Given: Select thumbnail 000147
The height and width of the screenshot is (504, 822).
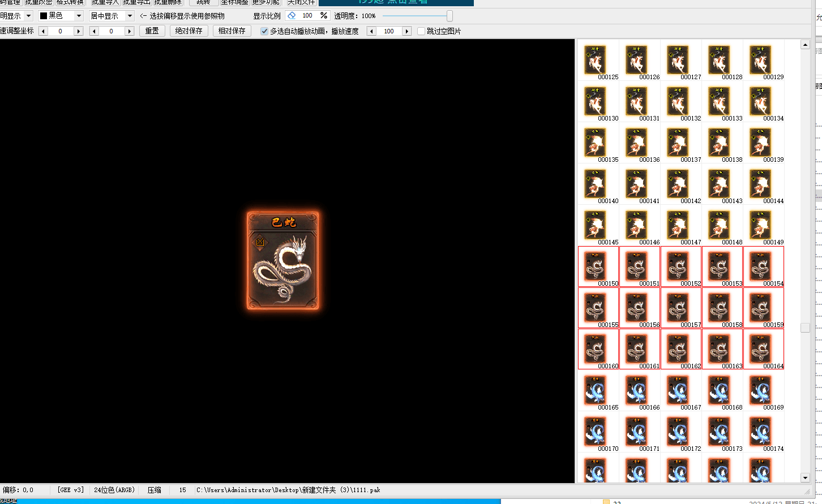Looking at the screenshot, I should (681, 225).
